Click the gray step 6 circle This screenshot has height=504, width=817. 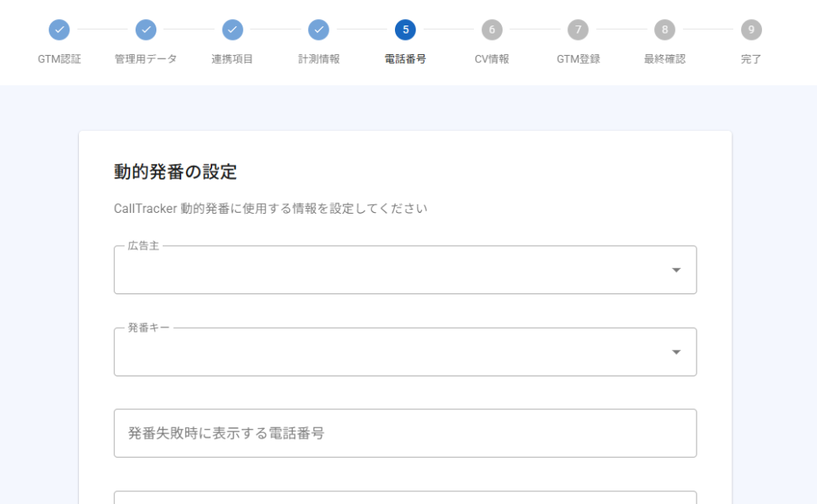pos(491,30)
